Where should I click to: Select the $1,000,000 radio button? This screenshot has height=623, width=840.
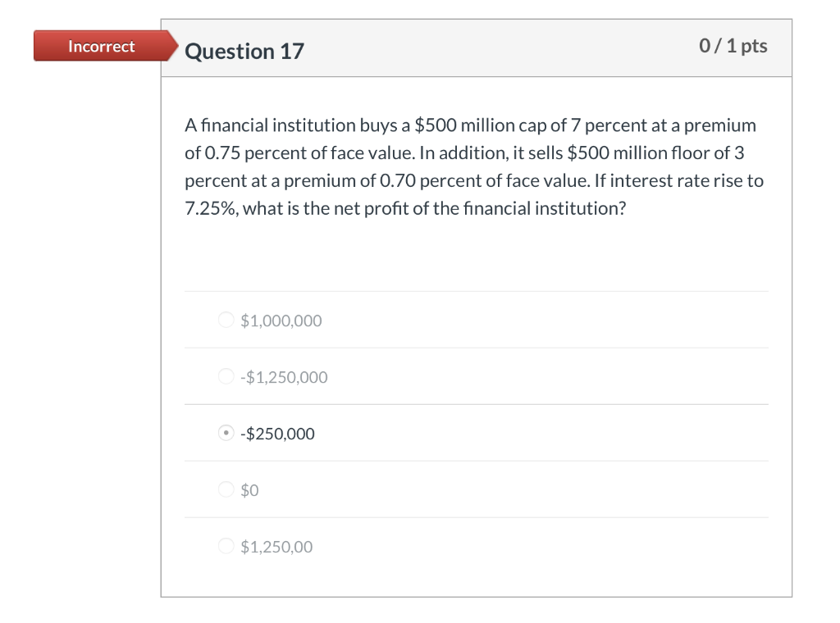(x=226, y=321)
